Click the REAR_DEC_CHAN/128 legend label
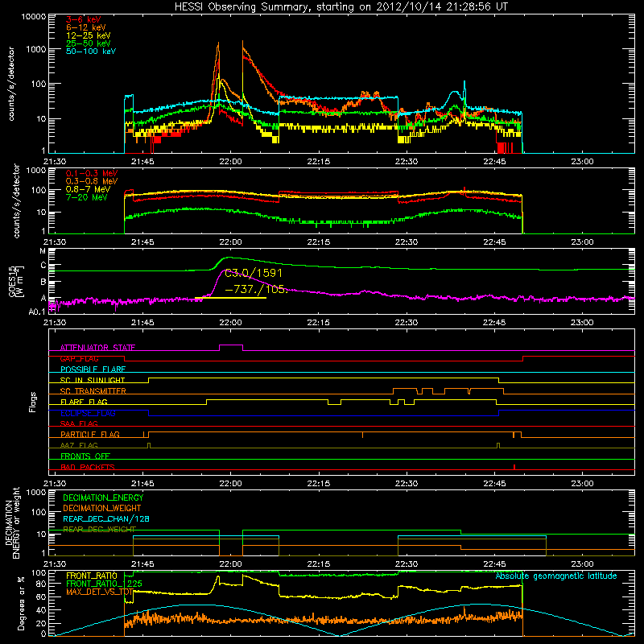 106,519
